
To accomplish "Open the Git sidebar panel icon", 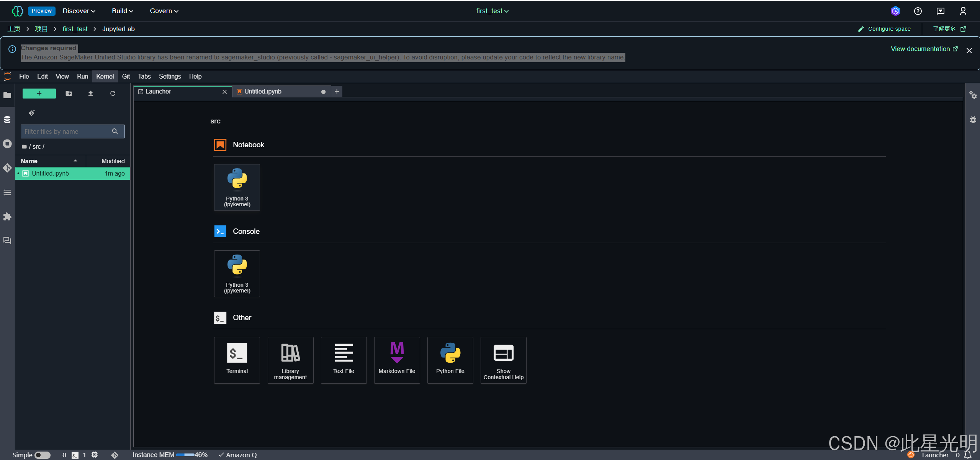I will coord(7,168).
